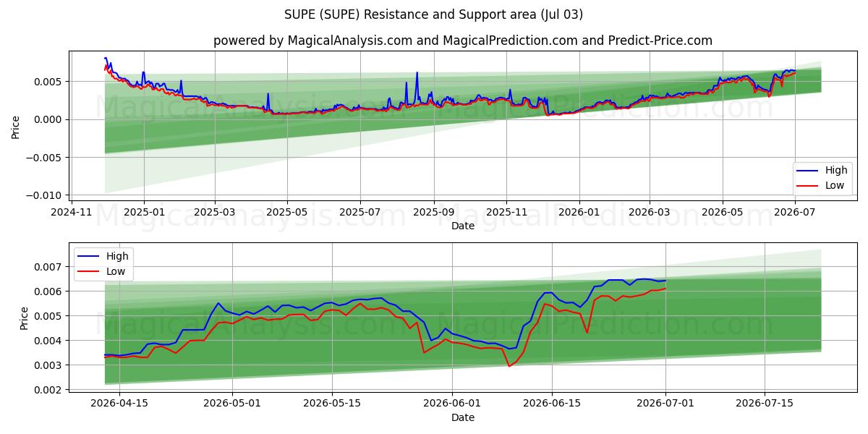
Task: Click the '2026-03' tick label on the top chart
Action: 650,212
